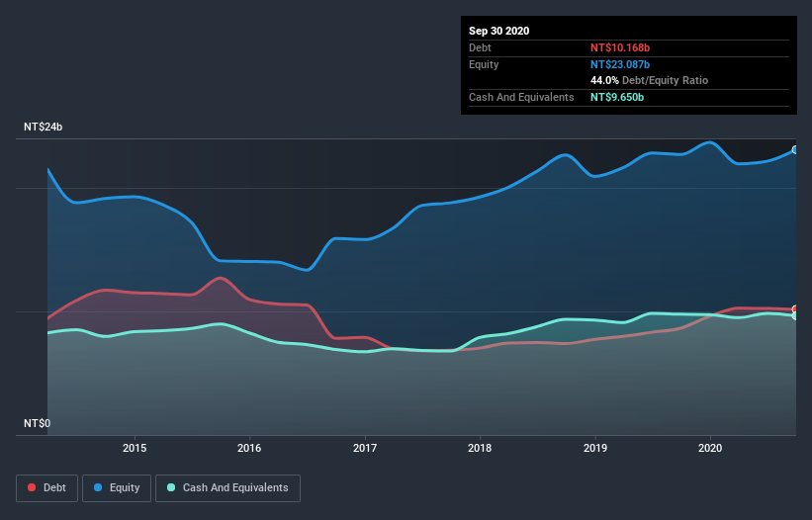Click the teal Cash endpoint marker

click(795, 315)
